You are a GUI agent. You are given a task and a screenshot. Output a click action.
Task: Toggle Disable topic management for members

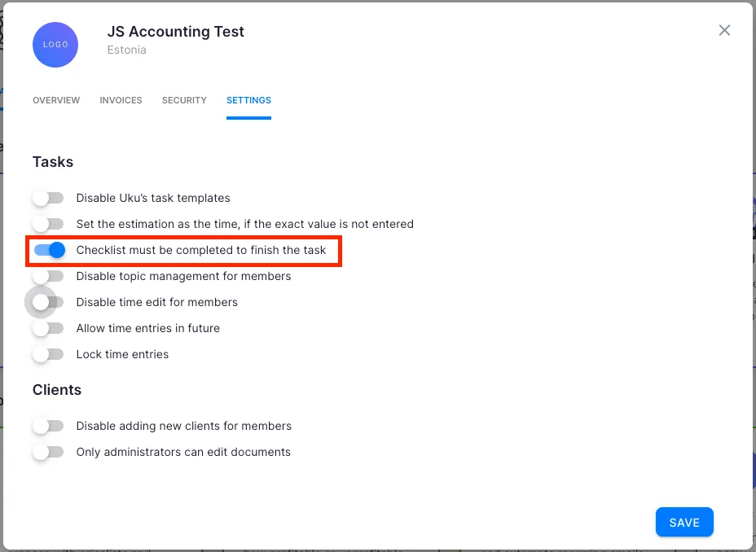pos(49,276)
